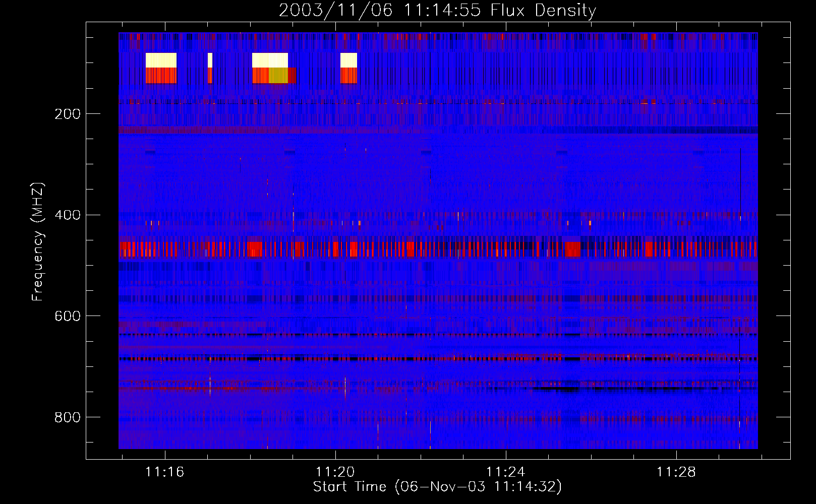The width and height of the screenshot is (816, 504).
Task: Click the 11:24 time tick label
Action: [x=505, y=472]
